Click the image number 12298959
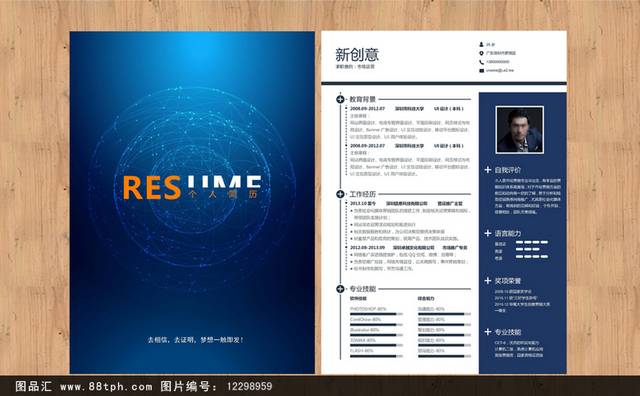 [x=249, y=386]
